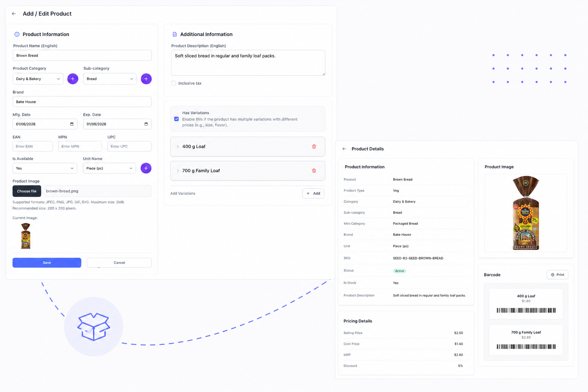The image size is (588, 392).
Task: Delete the 700 g Family Loaf variation
Action: tap(314, 171)
